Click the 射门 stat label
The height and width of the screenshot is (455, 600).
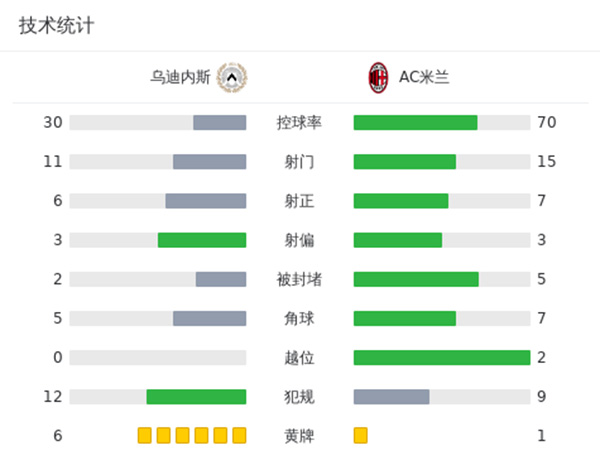click(x=299, y=162)
